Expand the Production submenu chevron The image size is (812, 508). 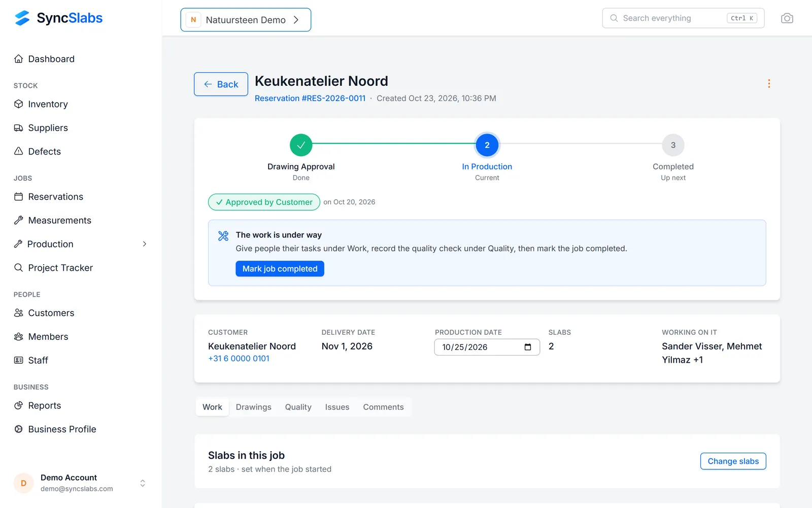coord(145,244)
